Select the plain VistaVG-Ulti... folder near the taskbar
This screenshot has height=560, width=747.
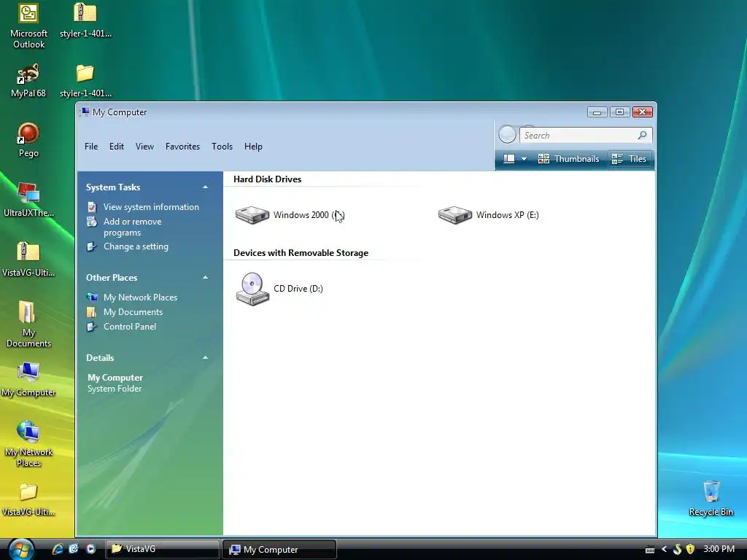28,499
